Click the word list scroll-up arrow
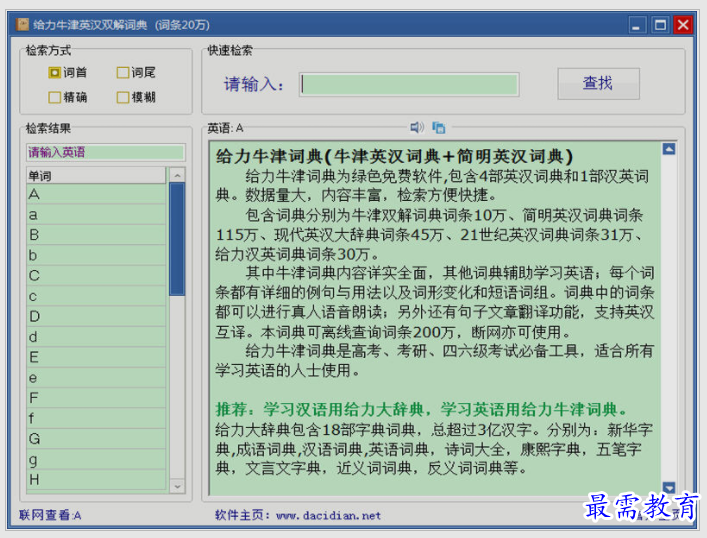The image size is (707, 538). [177, 175]
